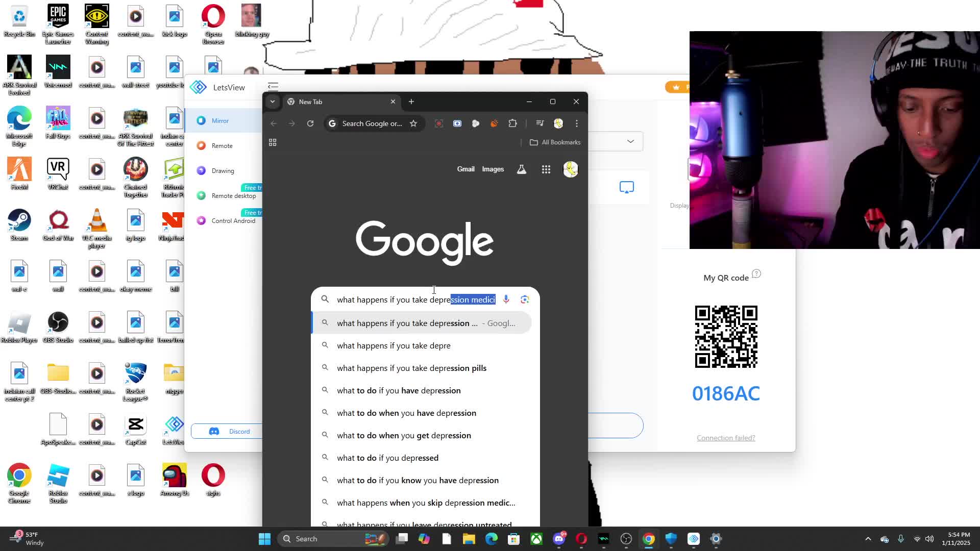The height and width of the screenshot is (551, 980).
Task: Click the voice search microphone icon
Action: pyautogui.click(x=506, y=299)
